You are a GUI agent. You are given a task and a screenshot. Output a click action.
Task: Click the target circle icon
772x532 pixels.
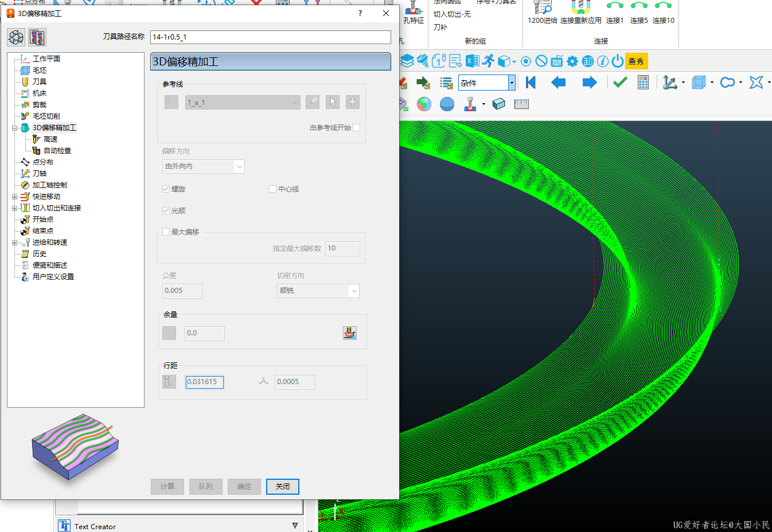point(526,61)
